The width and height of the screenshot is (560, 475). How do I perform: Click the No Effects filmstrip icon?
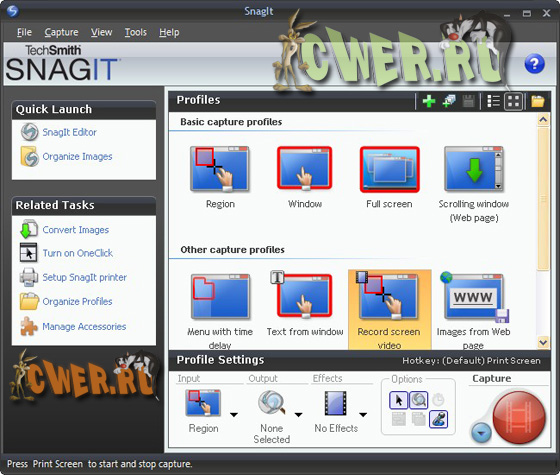[335, 403]
